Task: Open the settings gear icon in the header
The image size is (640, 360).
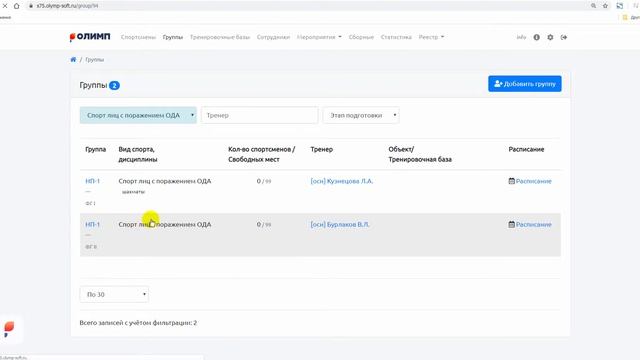Action: click(x=550, y=37)
